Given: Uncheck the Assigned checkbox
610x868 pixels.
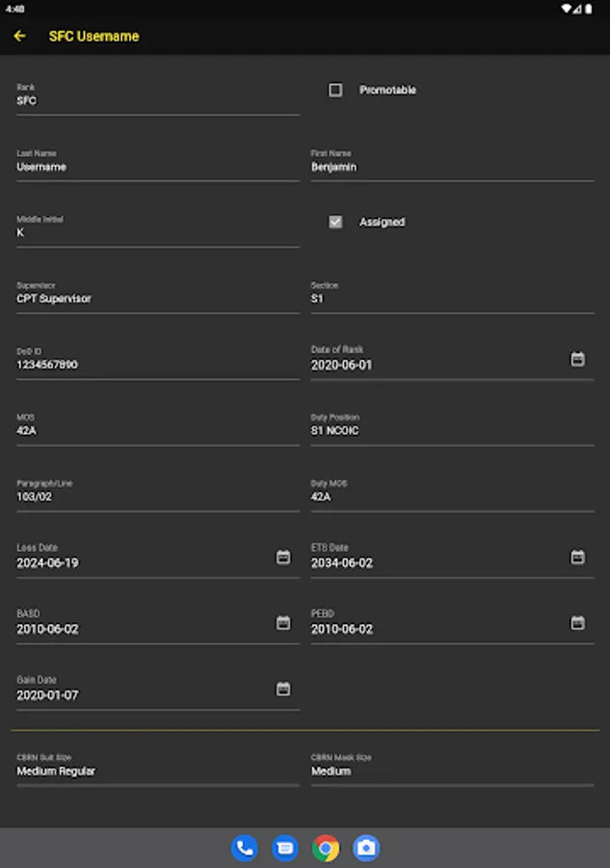Looking at the screenshot, I should pyautogui.click(x=335, y=222).
